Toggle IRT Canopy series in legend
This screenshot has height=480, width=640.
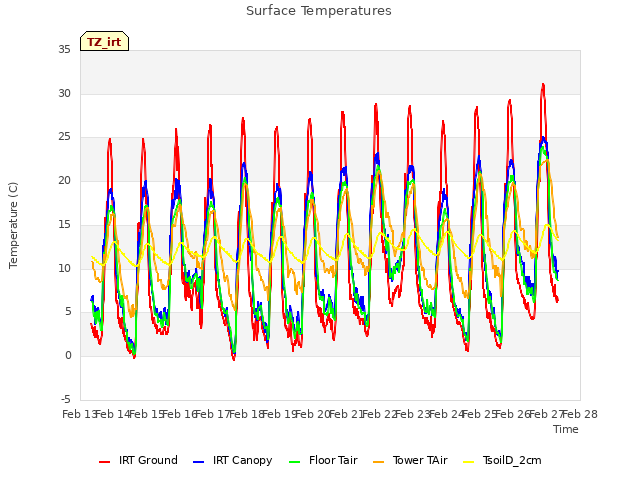pos(233,460)
